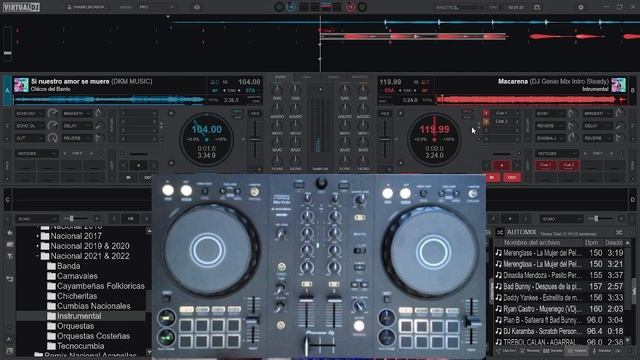Toggle vinyl mode on deck B

[x=467, y=111]
